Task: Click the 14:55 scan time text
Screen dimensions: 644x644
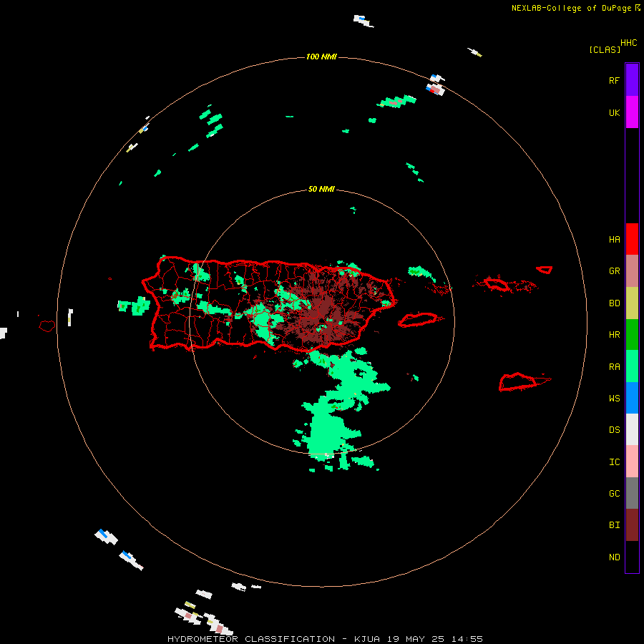Action: click(467, 639)
